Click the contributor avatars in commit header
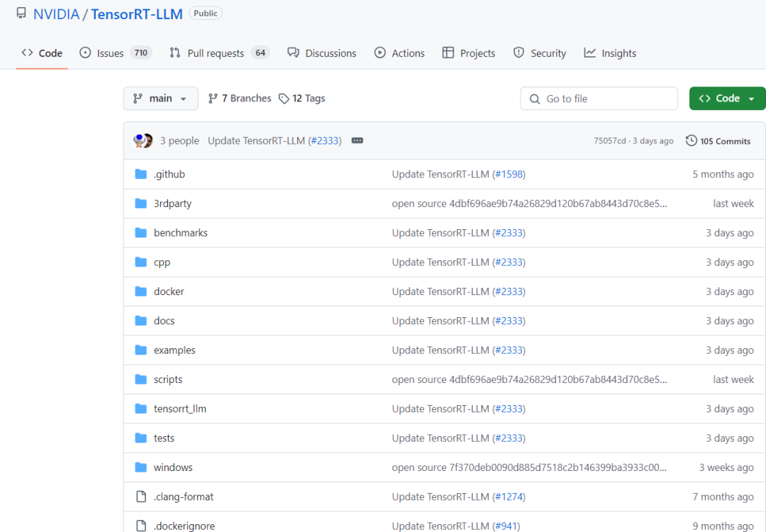 tap(143, 140)
